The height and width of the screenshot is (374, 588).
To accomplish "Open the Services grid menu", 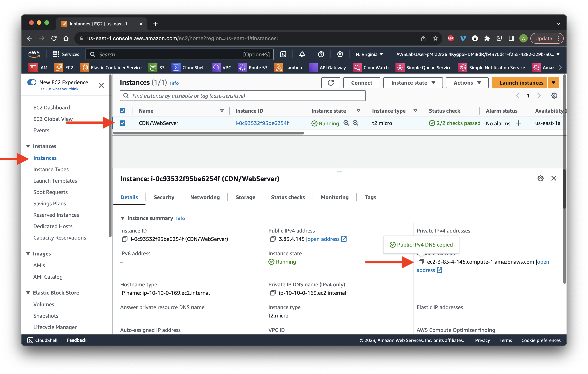I will click(66, 54).
